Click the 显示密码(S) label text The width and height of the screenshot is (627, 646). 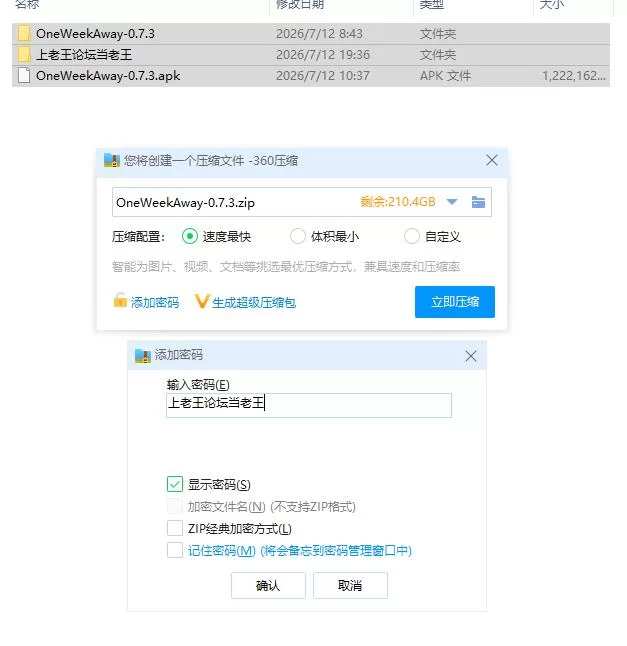click(219, 484)
